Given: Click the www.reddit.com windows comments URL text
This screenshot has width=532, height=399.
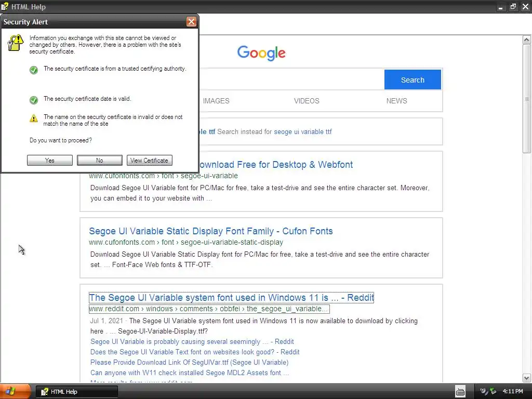Looking at the screenshot, I should pyautogui.click(x=209, y=309).
